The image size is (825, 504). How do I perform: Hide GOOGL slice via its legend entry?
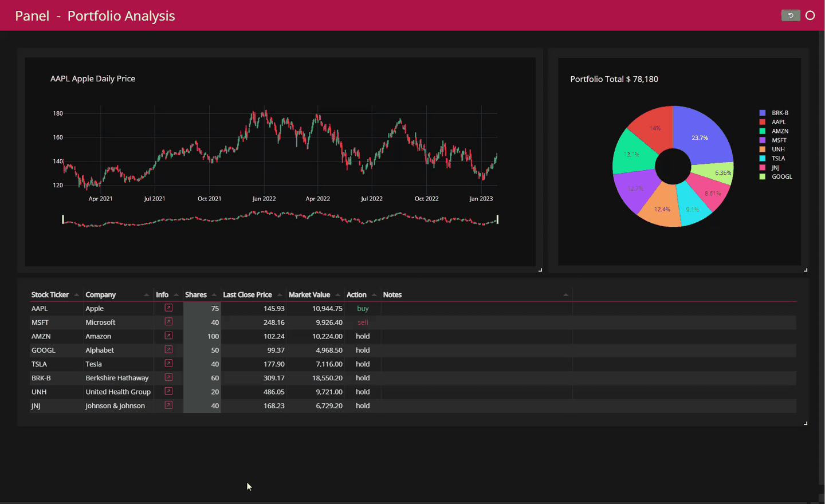[x=776, y=176]
